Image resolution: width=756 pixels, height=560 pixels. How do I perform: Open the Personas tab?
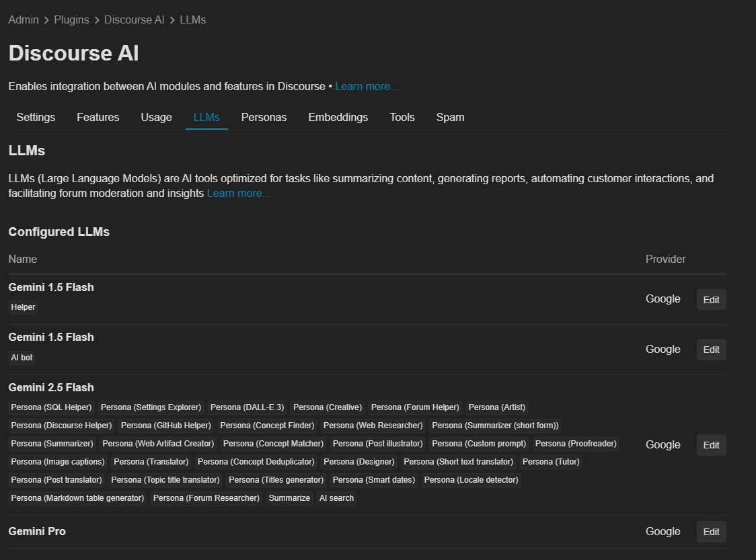pyautogui.click(x=264, y=117)
